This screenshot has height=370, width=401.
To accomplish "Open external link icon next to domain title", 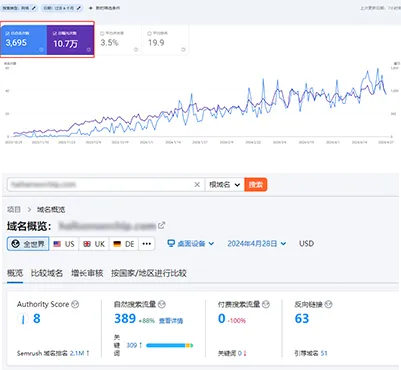I will tap(161, 225).
